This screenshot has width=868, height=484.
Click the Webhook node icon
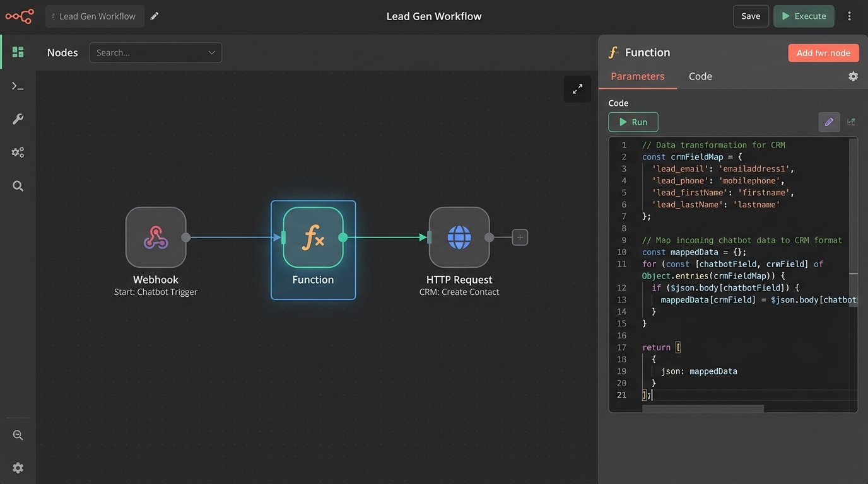156,238
